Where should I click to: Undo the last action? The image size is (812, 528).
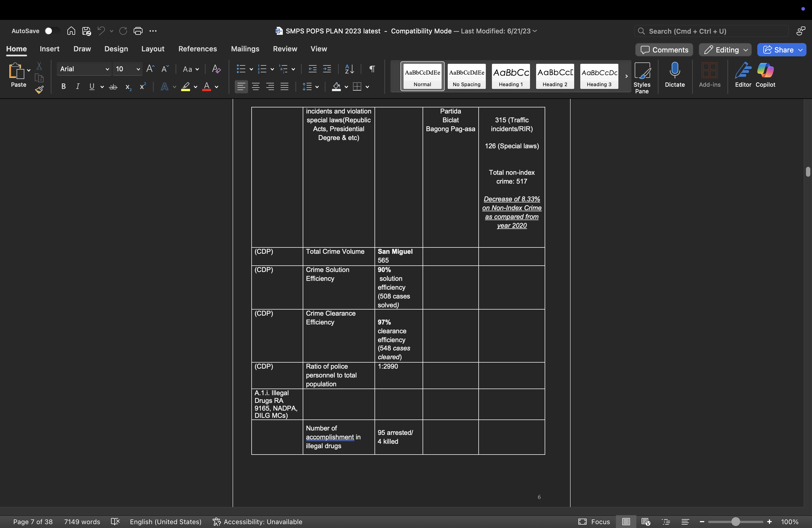[x=101, y=31]
